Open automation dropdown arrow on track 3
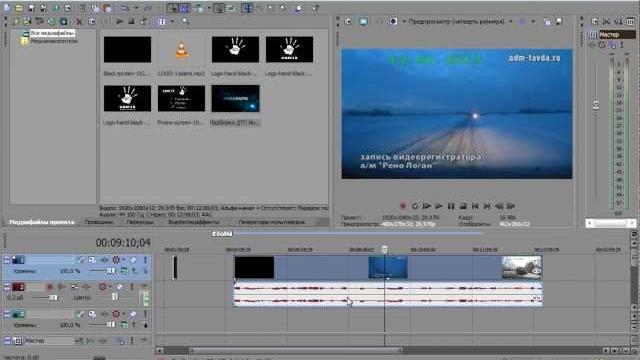This screenshot has width=640, height=360. (x=123, y=314)
